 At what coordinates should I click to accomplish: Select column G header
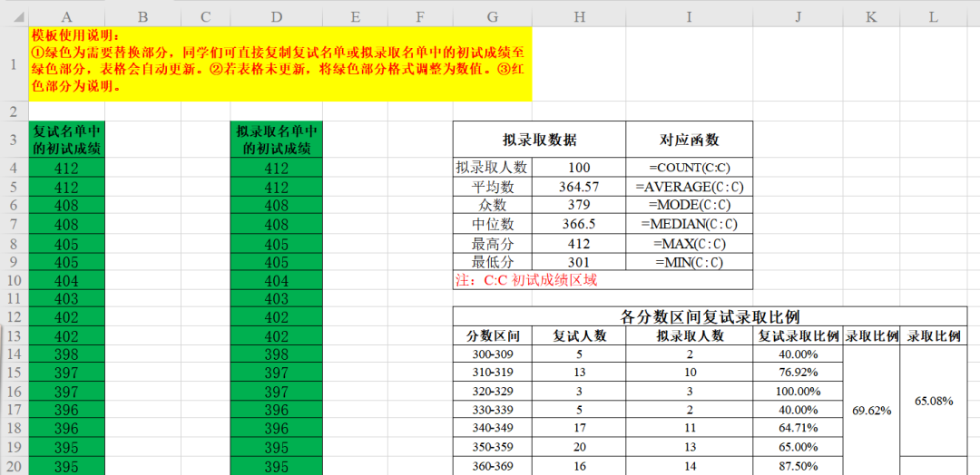point(493,17)
